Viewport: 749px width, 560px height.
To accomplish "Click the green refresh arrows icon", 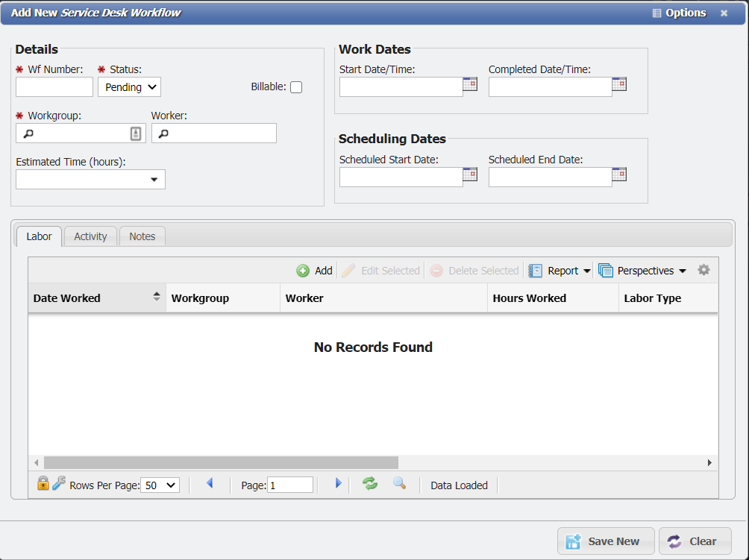I will point(370,484).
